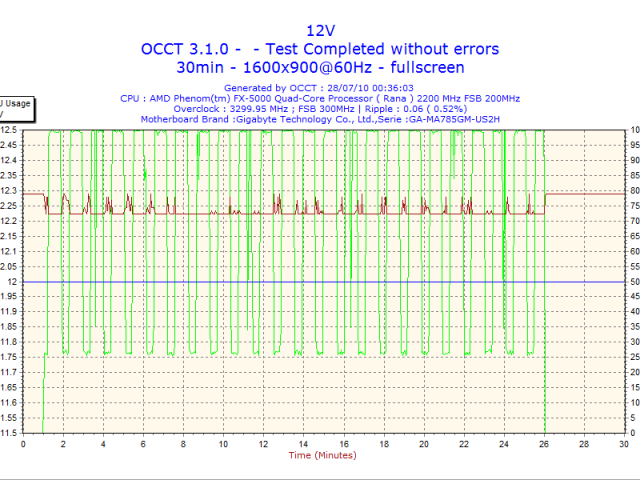Image resolution: width=640 pixels, height=480 pixels.
Task: Click "4" on the time axis
Action: click(103, 444)
